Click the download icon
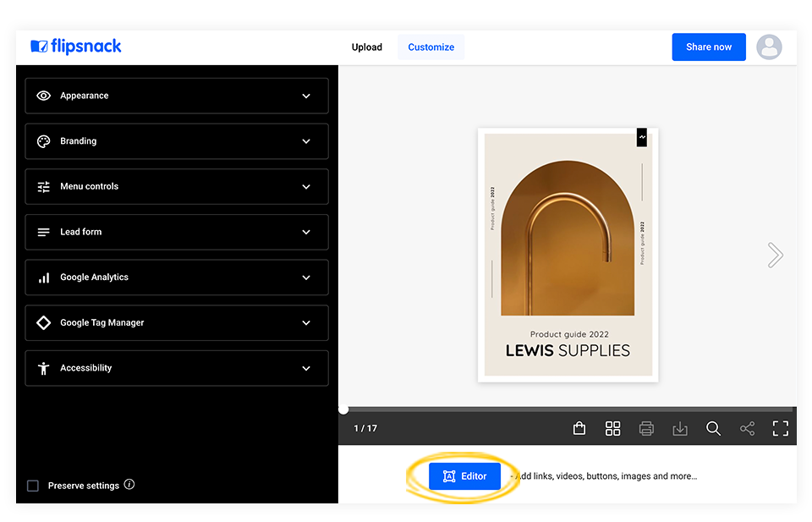Viewport: 812px width, 522px height. point(680,428)
